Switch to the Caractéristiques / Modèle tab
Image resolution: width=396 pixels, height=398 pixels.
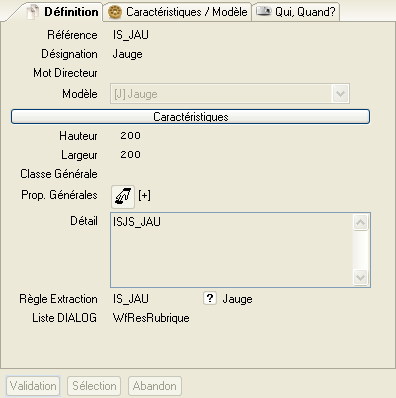(x=177, y=12)
